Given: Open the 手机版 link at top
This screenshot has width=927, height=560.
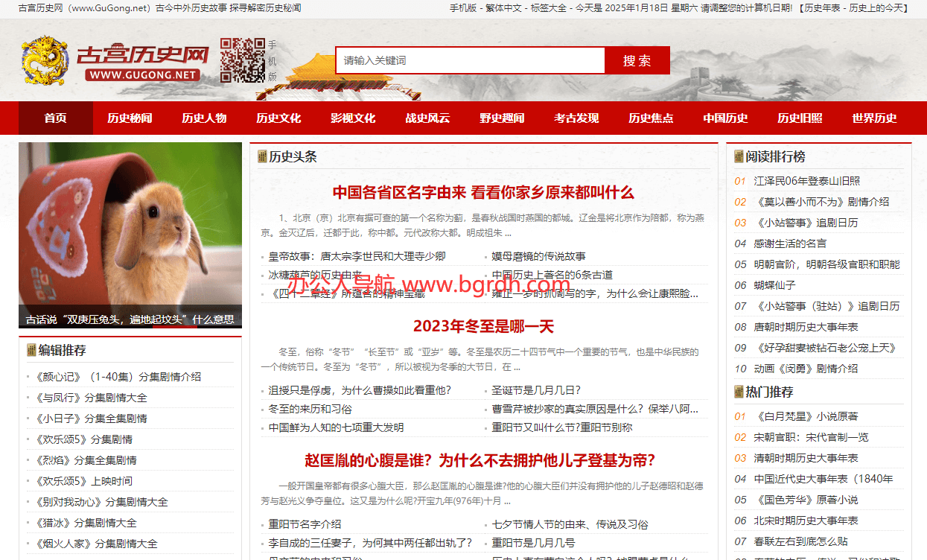Looking at the screenshot, I should pos(462,8).
